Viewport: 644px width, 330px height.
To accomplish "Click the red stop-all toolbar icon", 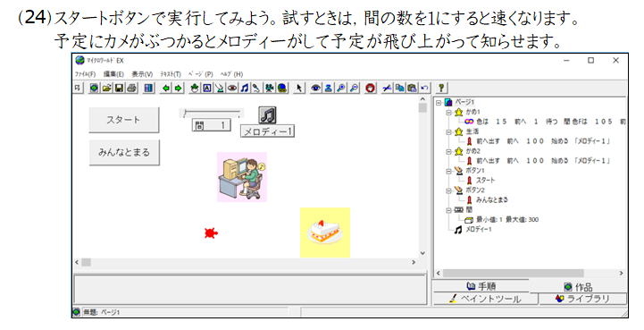I will click(x=370, y=88).
